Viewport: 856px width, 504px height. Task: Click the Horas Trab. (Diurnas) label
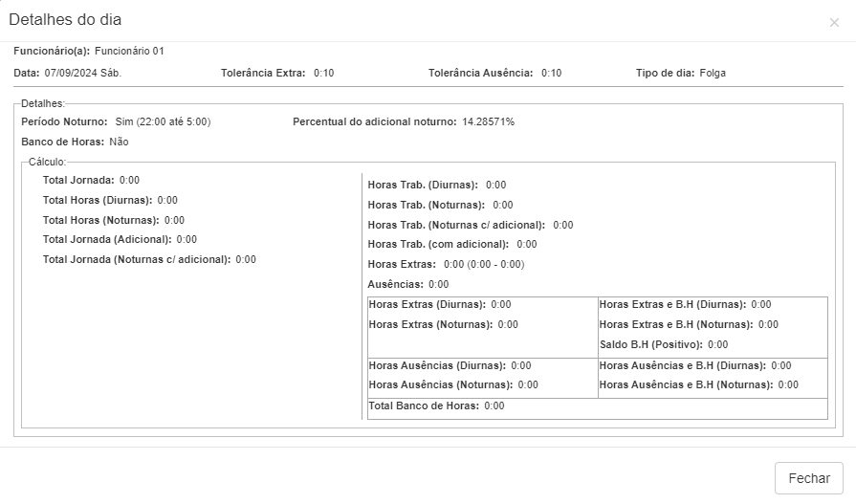(x=423, y=185)
